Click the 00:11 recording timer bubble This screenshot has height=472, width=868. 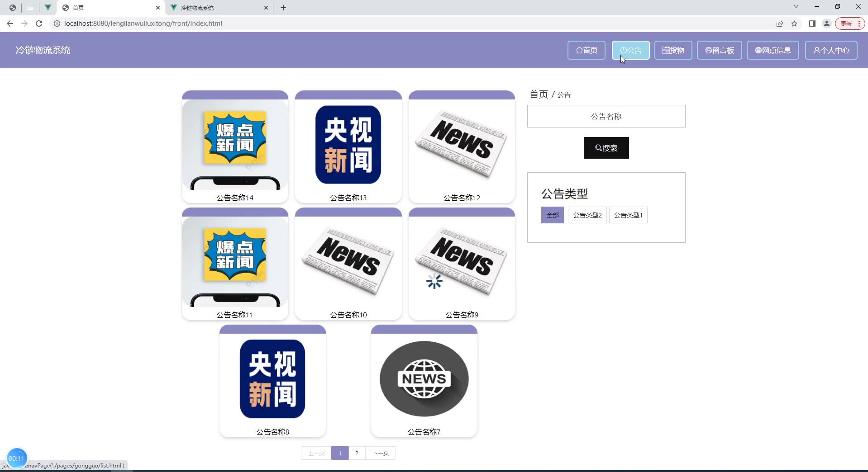click(x=17, y=458)
